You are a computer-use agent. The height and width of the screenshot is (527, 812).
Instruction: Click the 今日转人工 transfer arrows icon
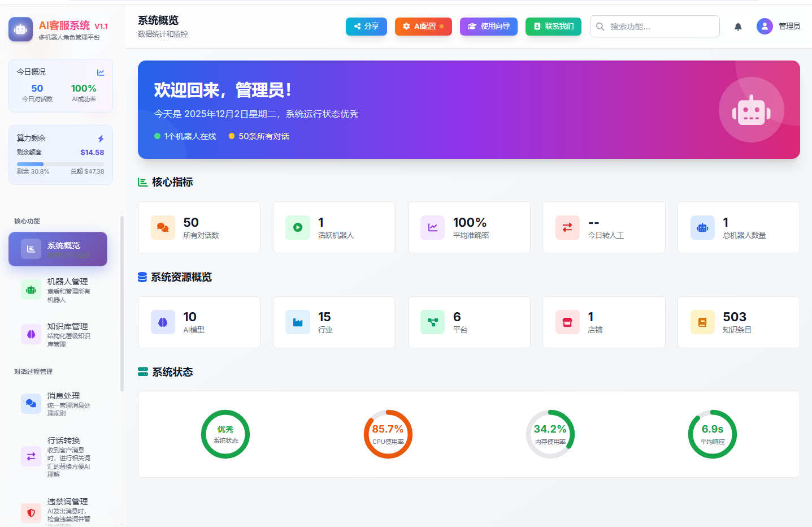[567, 227]
